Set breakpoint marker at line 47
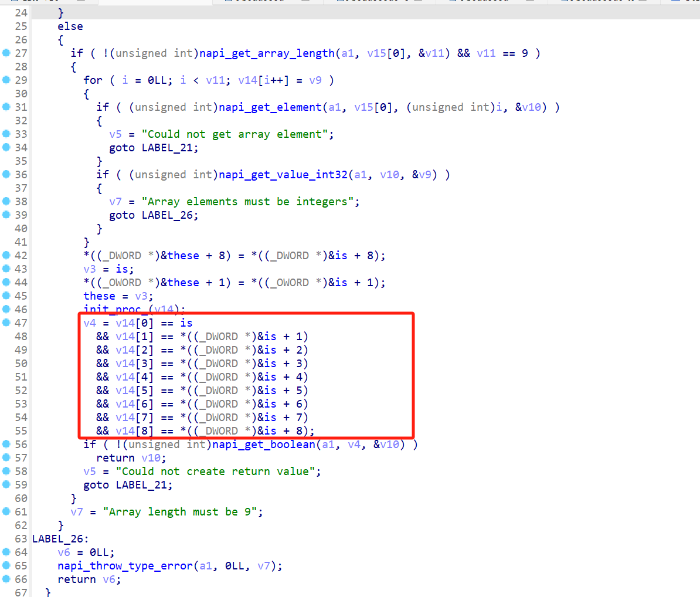The image size is (700, 597). (6, 323)
